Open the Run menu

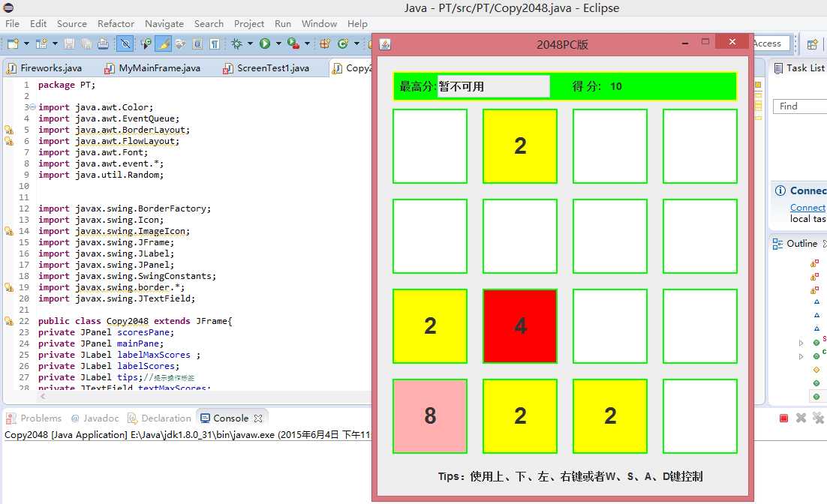[x=283, y=24]
